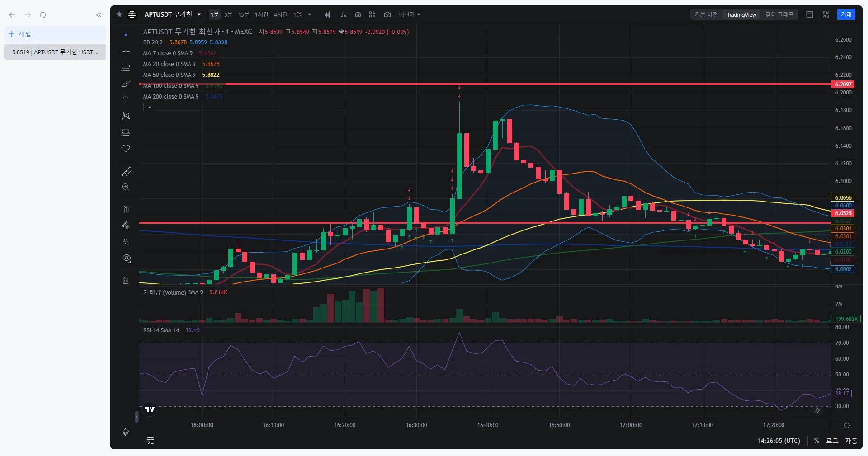Switch to the 4시간 interval
The width and height of the screenshot is (868, 456).
tap(281, 14)
